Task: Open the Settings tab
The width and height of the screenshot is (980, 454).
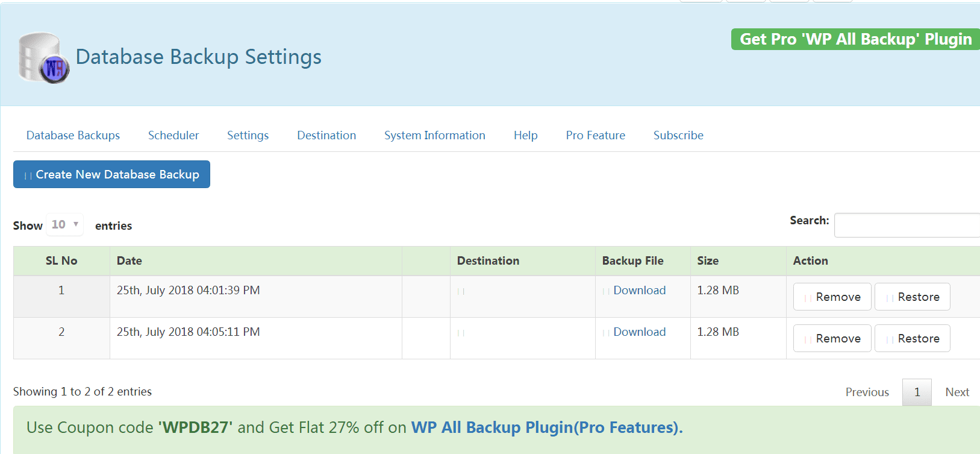Action: click(x=248, y=136)
